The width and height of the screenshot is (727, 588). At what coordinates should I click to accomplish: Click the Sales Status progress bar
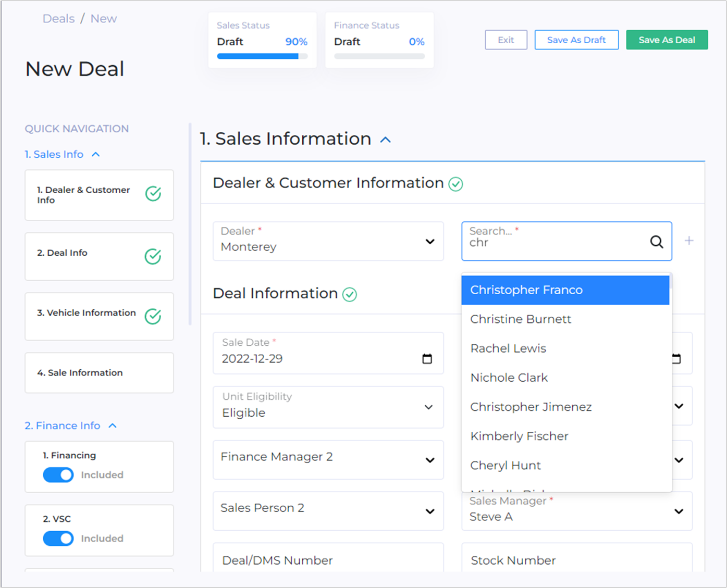click(262, 56)
